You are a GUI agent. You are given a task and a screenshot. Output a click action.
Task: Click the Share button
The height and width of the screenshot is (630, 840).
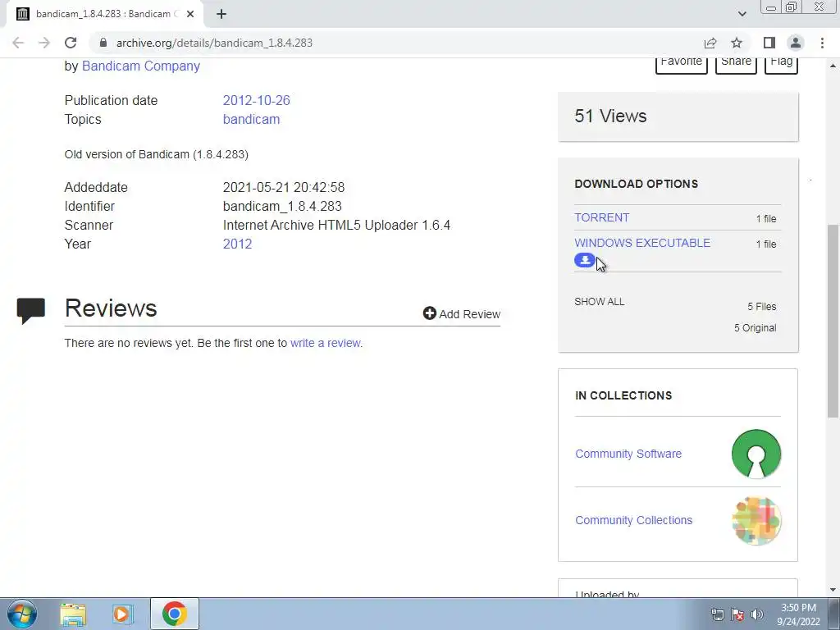click(x=736, y=63)
